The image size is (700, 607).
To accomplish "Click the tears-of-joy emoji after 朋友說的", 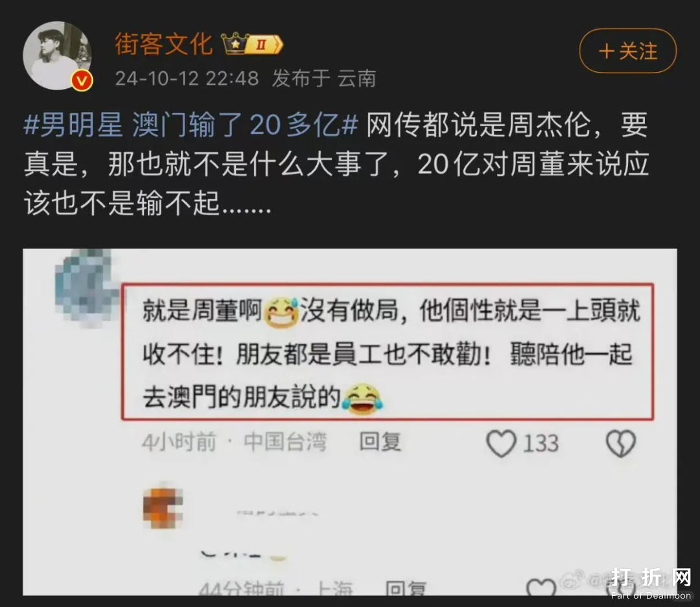I will [362, 398].
